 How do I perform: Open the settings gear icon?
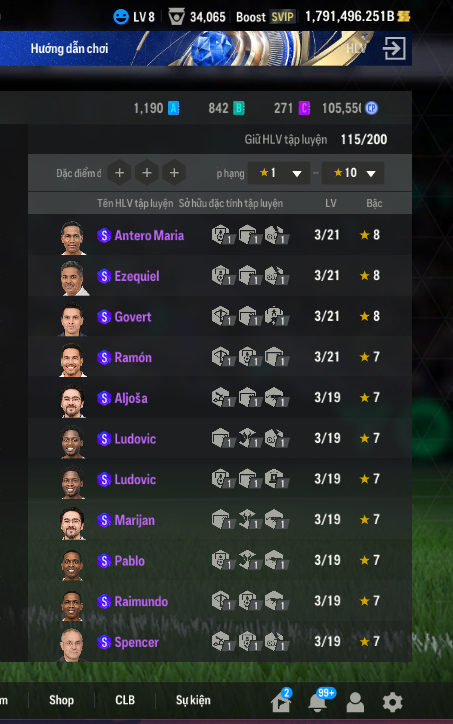point(393,701)
